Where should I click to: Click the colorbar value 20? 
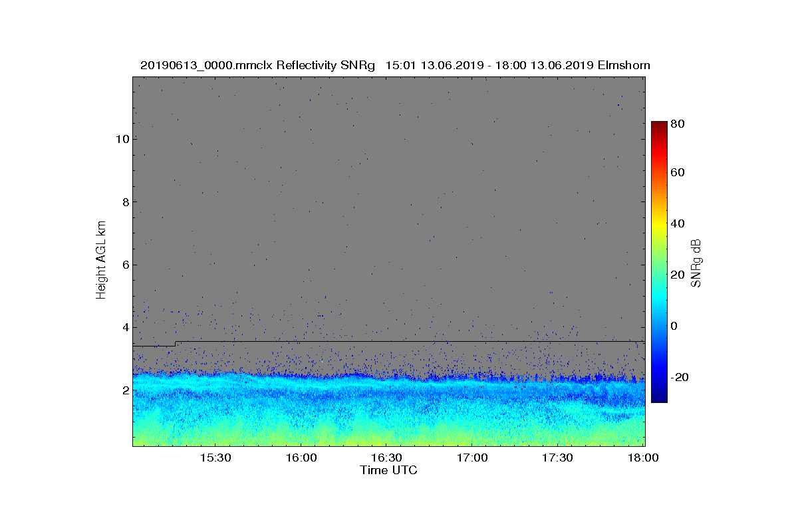678,275
